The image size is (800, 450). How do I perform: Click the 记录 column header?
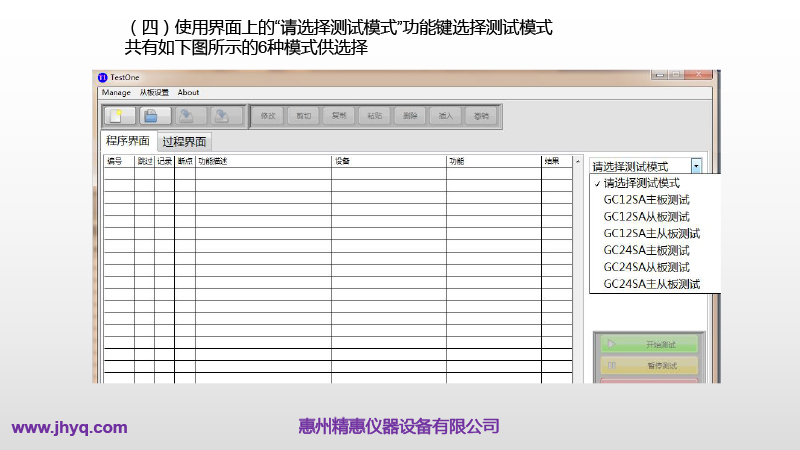click(164, 161)
